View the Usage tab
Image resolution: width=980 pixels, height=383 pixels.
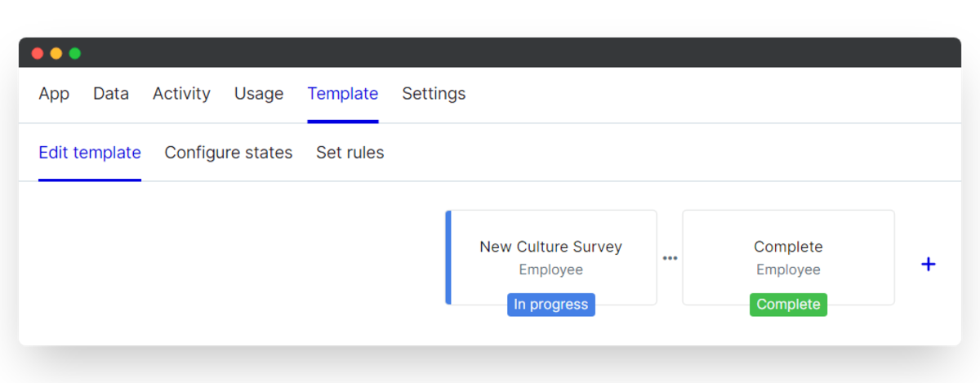(x=259, y=94)
